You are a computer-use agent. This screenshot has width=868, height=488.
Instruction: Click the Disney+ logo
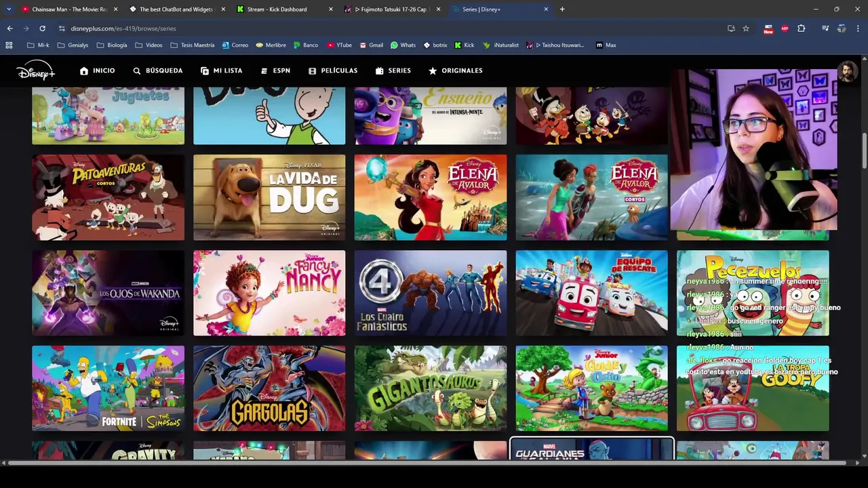35,70
